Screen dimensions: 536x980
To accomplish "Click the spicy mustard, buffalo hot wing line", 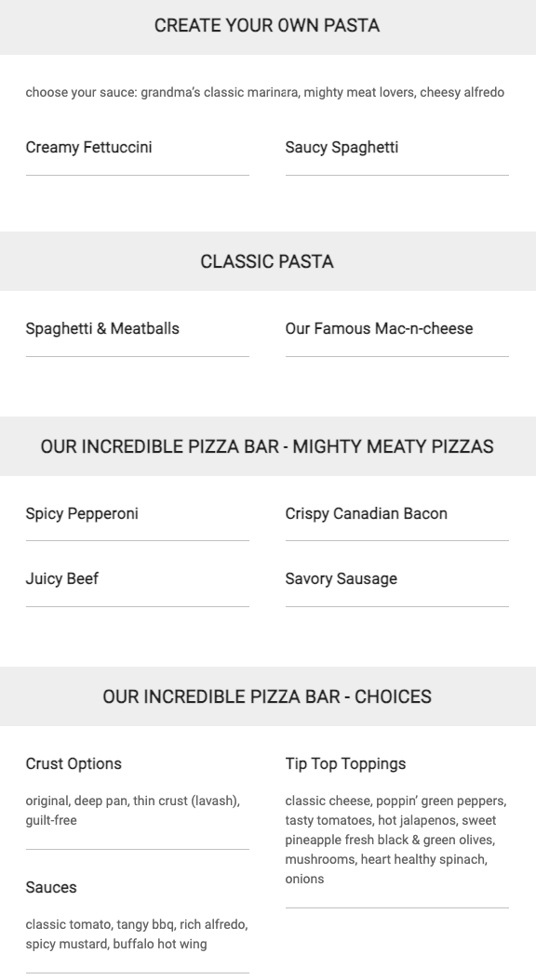I will (x=116, y=944).
